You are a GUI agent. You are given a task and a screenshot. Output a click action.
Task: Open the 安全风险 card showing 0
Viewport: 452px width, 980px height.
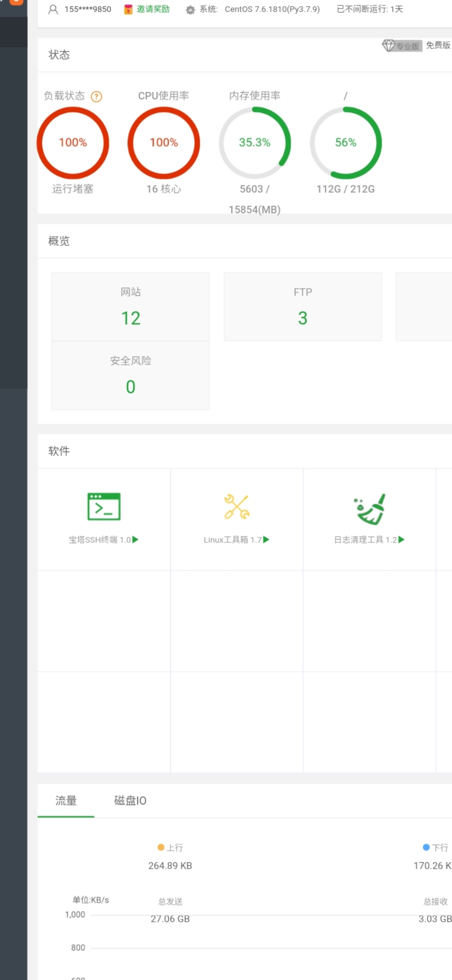131,375
